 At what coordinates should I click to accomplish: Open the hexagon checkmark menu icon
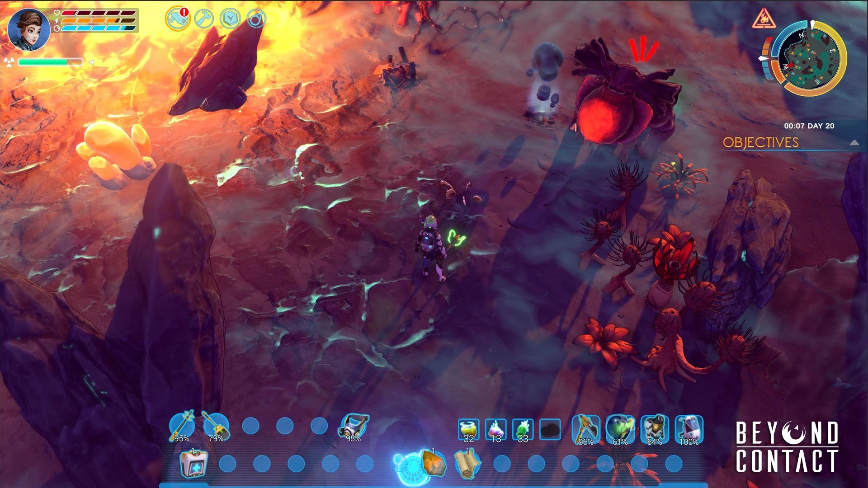[230, 19]
